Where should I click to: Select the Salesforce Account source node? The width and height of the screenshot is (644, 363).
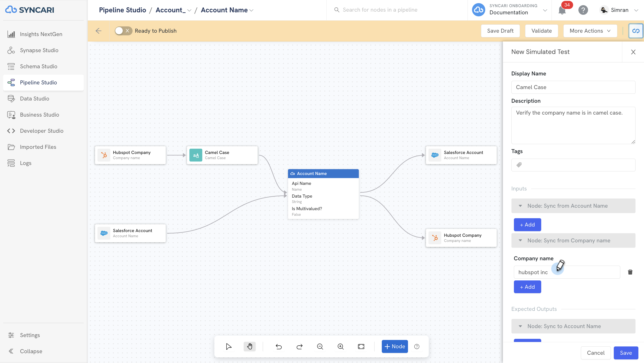[x=130, y=233]
